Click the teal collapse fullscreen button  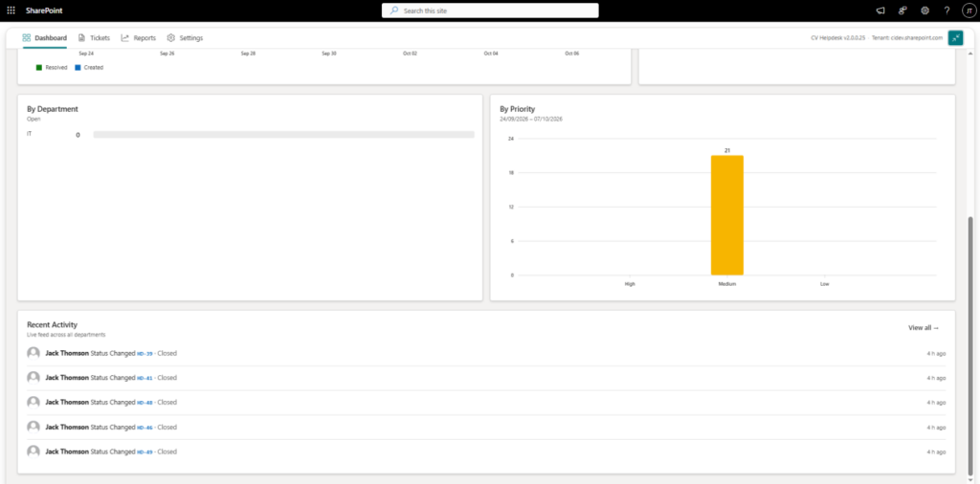tap(956, 37)
